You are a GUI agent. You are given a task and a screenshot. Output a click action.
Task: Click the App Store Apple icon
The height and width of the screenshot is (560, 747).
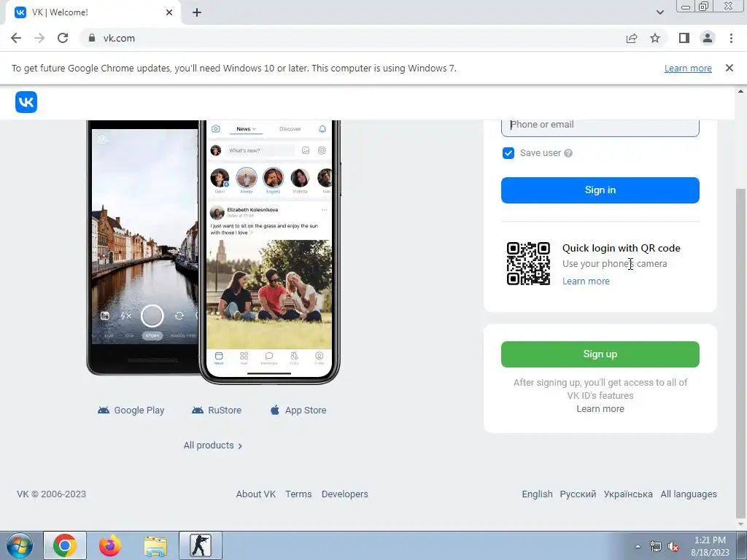click(x=275, y=410)
